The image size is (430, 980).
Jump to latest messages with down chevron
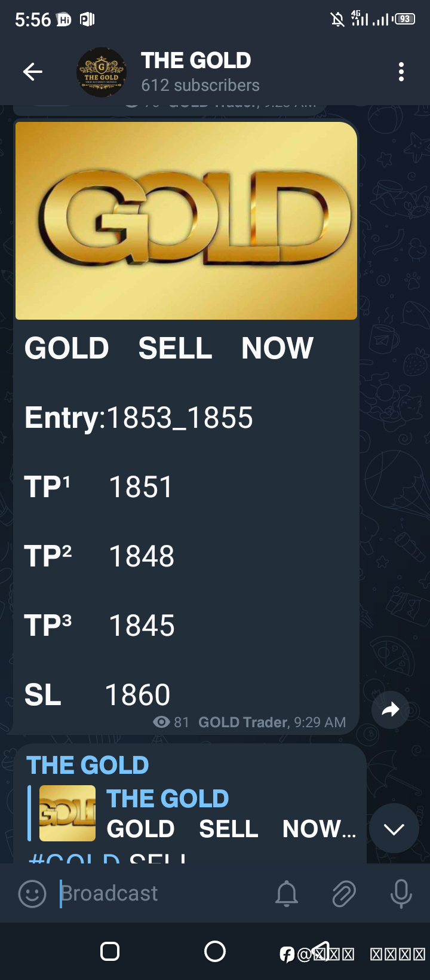[394, 829]
